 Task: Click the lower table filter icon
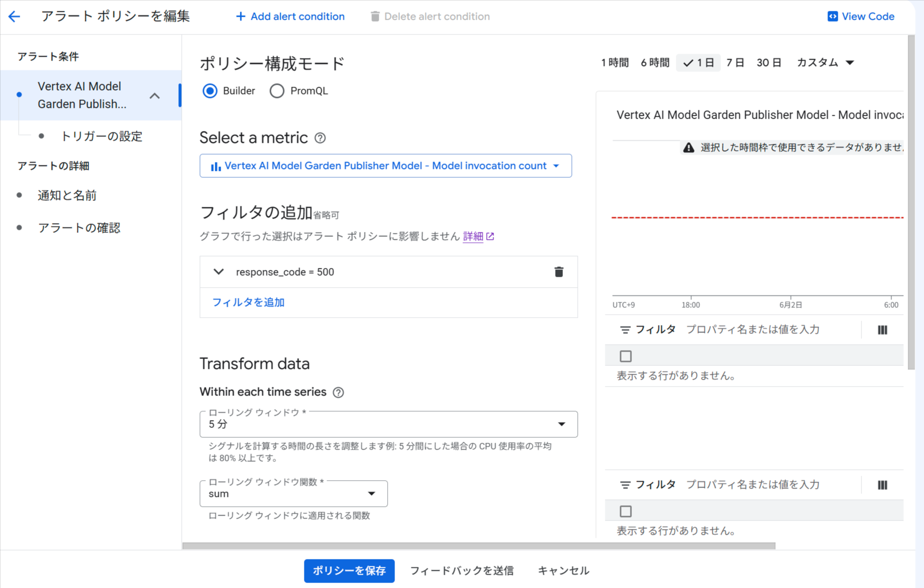point(625,485)
